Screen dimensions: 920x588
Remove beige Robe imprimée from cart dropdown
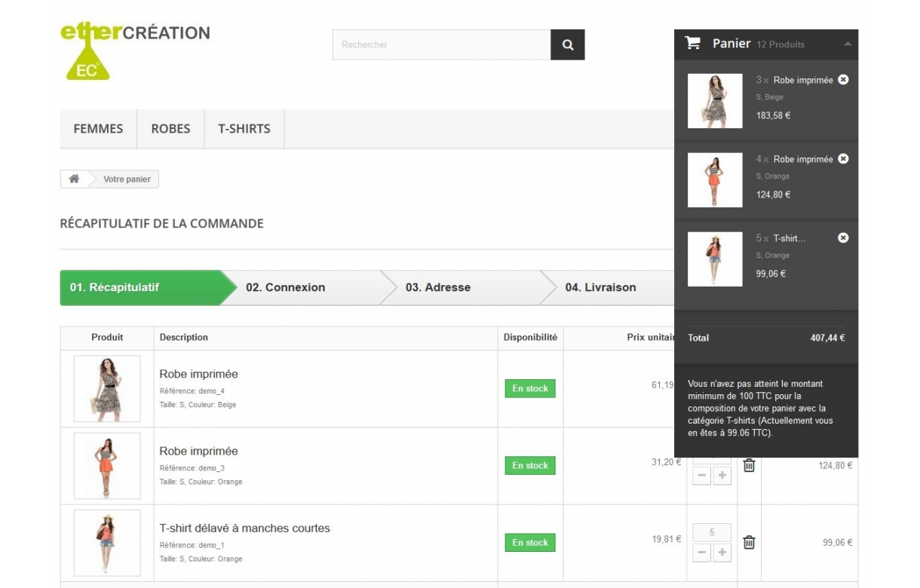pyautogui.click(x=843, y=79)
